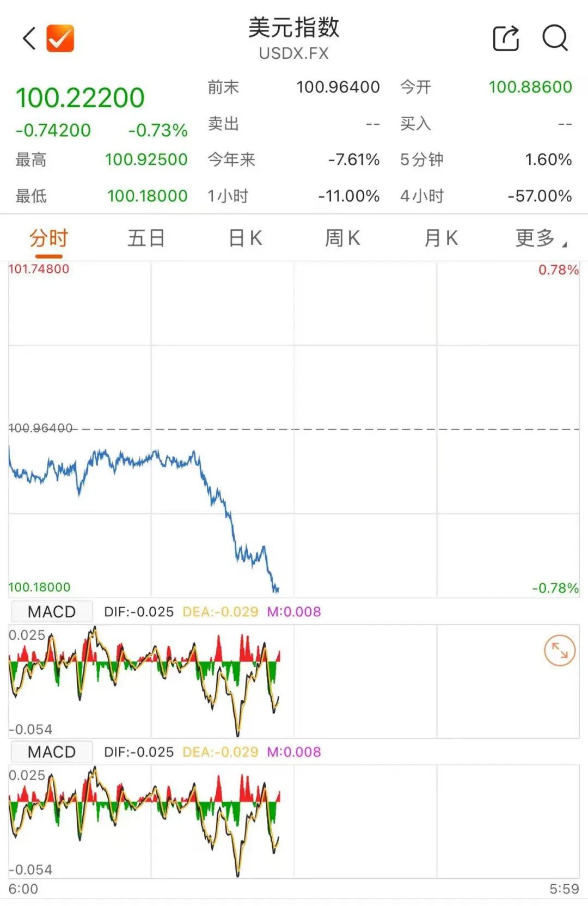Tap the back arrow icon
588x906 pixels.
point(29,38)
